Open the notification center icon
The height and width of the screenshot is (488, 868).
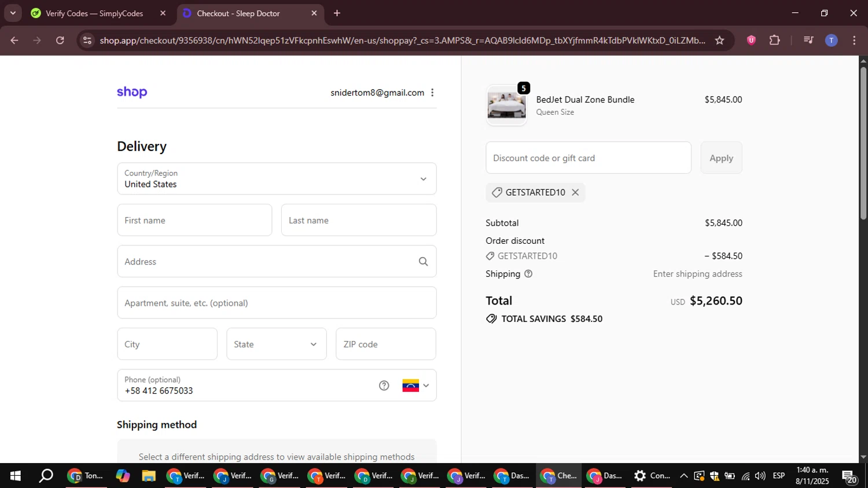click(x=849, y=477)
